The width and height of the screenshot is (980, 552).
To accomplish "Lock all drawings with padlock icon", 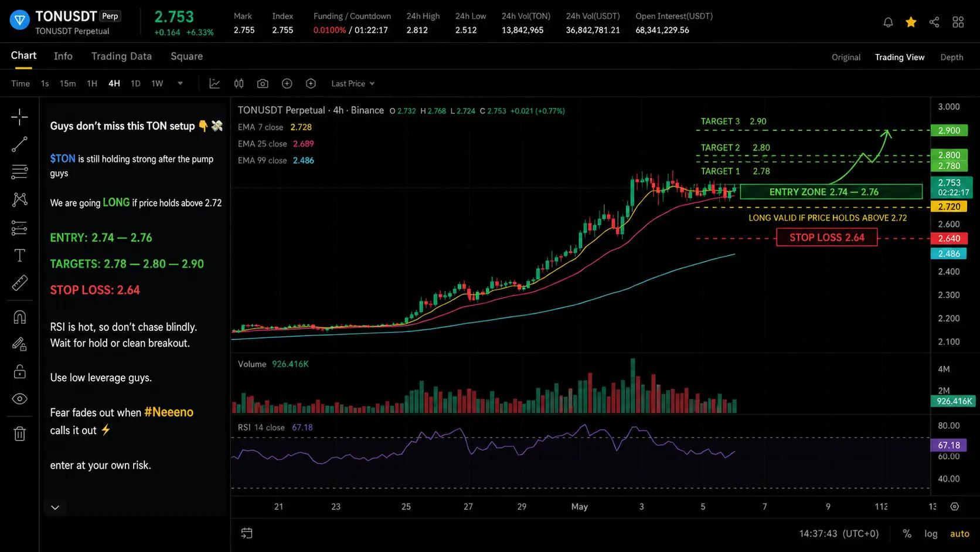I will pos(19,371).
